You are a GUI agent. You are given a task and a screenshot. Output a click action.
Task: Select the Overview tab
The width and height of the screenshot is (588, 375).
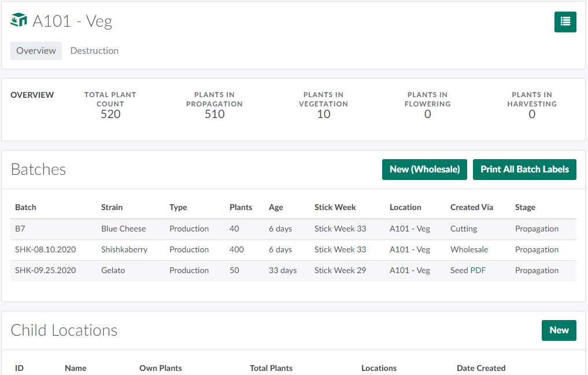pos(36,51)
